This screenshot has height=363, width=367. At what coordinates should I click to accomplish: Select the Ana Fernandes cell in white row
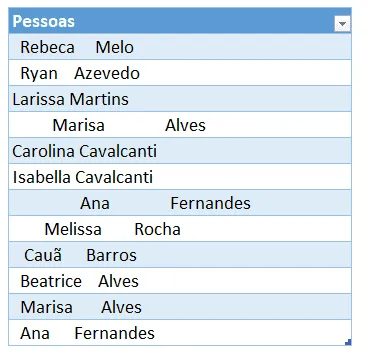(180, 333)
